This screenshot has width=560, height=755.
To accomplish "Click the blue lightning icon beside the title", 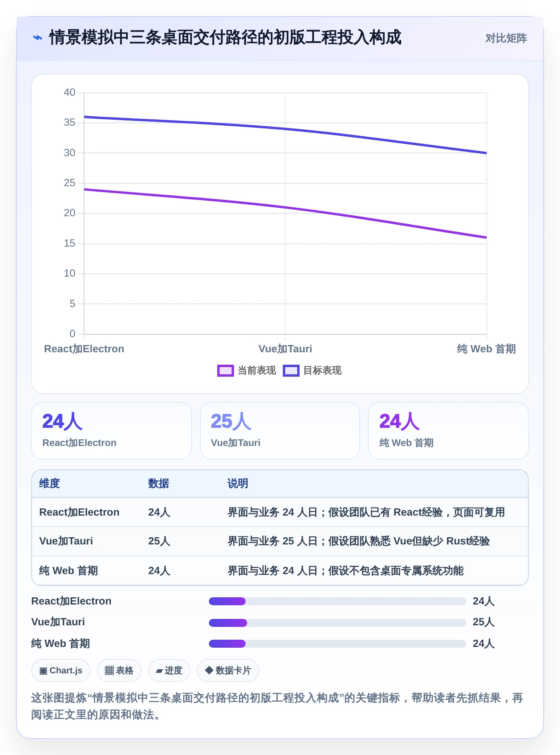I will (x=37, y=38).
